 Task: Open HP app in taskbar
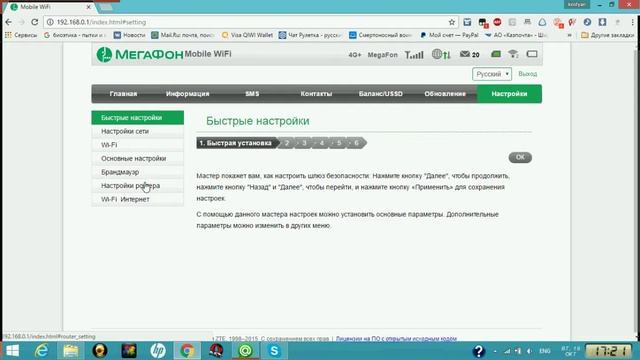pos(158,351)
